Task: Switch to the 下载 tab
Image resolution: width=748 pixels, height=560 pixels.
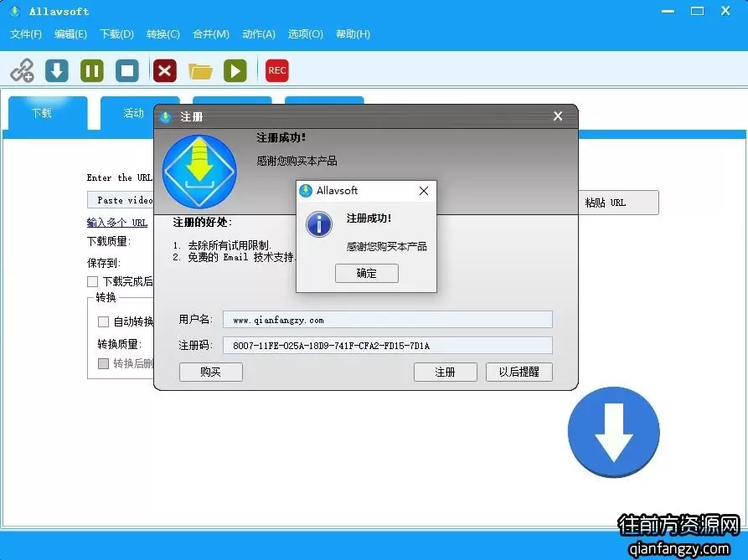Action: [x=48, y=113]
